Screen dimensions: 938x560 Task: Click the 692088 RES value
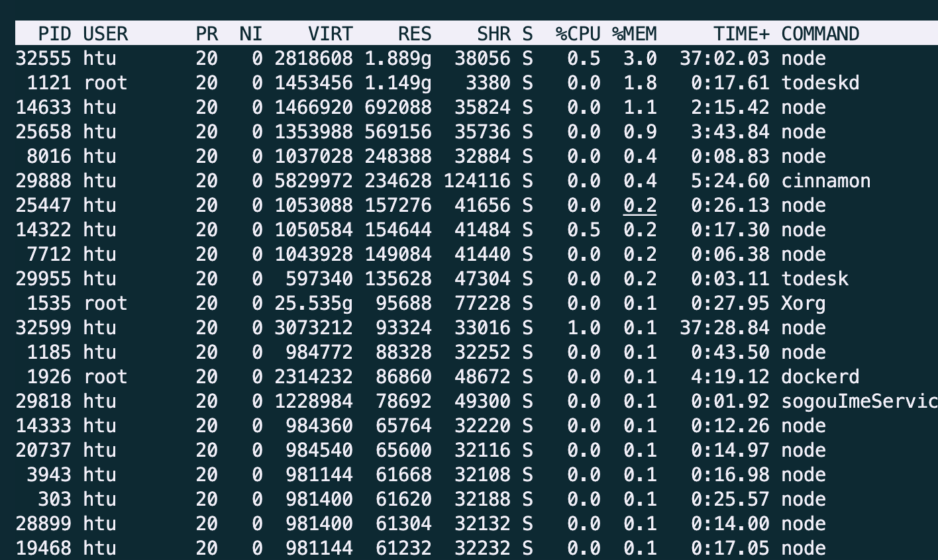[398, 107]
